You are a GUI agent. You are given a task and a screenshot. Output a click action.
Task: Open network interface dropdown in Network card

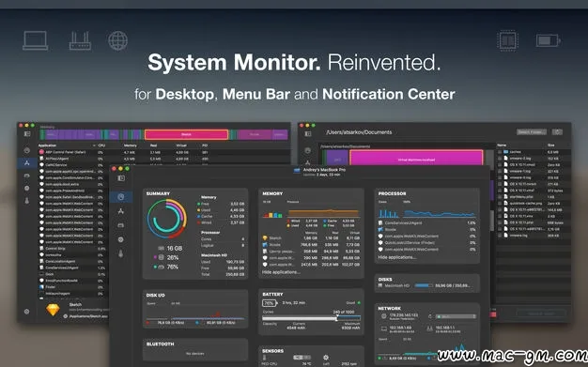[456, 316]
